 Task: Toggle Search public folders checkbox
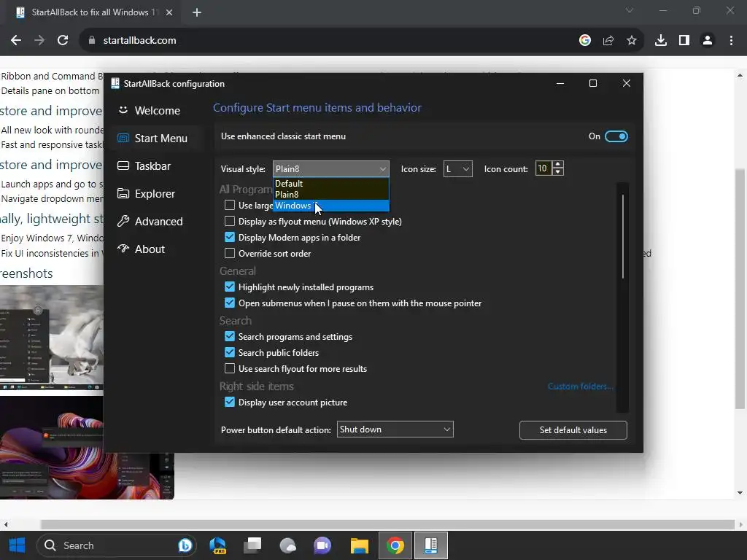tap(230, 352)
